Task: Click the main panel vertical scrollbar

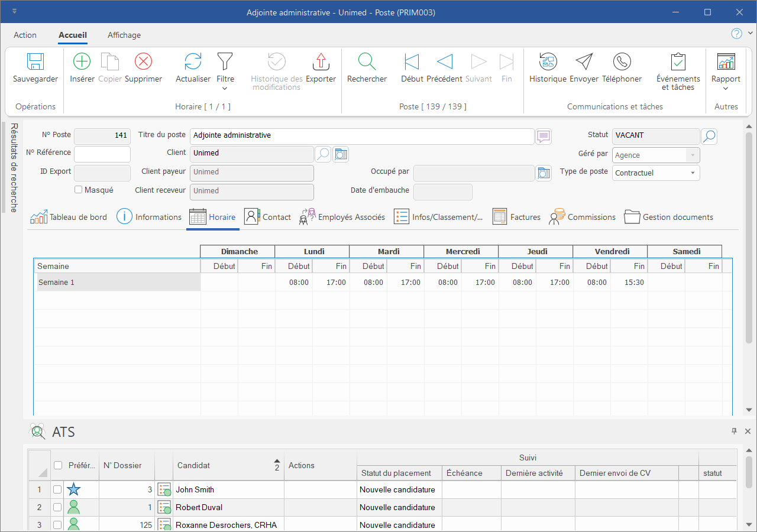Action: click(x=749, y=236)
